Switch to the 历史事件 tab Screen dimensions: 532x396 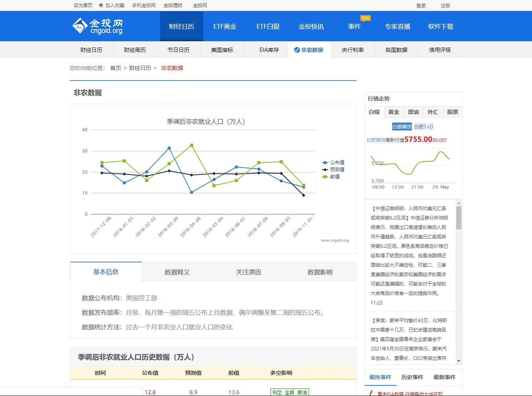click(x=411, y=377)
